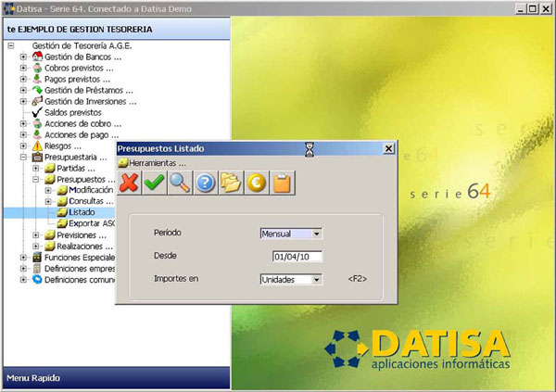Click the Partidas folder icon
The image size is (556, 392).
pyautogui.click(x=50, y=168)
